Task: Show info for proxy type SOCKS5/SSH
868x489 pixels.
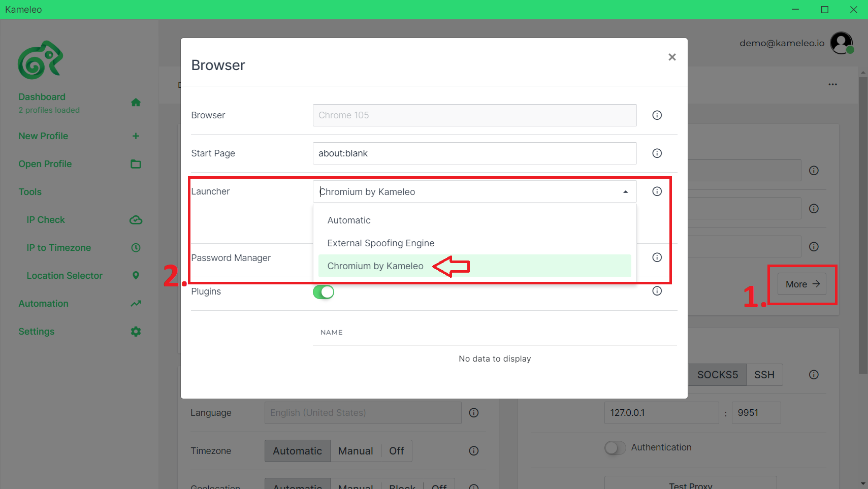Action: (x=814, y=375)
